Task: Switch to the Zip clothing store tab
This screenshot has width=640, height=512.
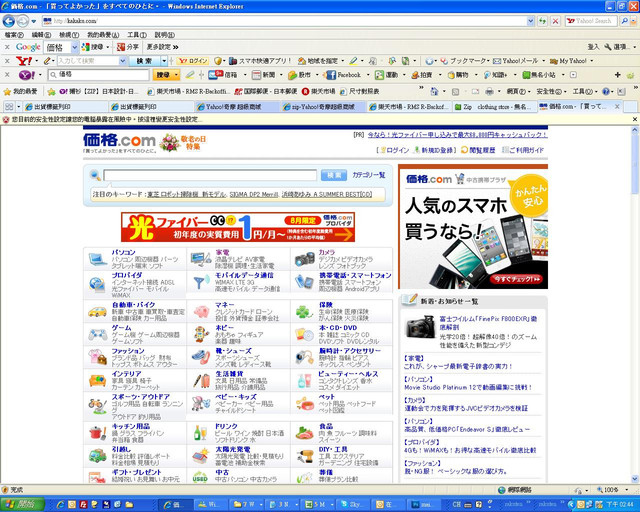Action: [x=494, y=107]
